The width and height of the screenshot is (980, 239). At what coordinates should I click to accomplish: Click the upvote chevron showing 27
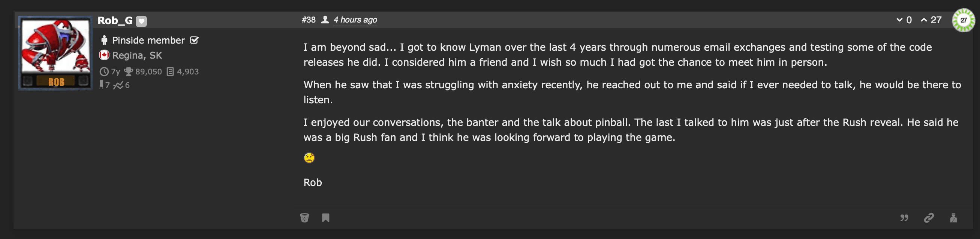pos(925,20)
